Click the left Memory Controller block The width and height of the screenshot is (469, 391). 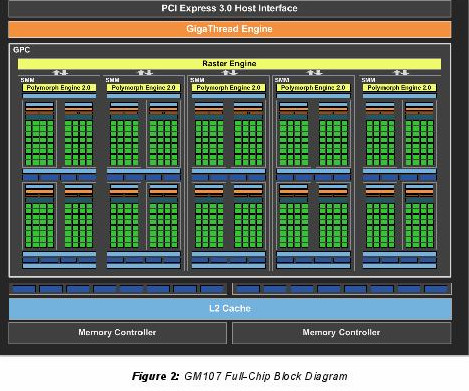[117, 333]
